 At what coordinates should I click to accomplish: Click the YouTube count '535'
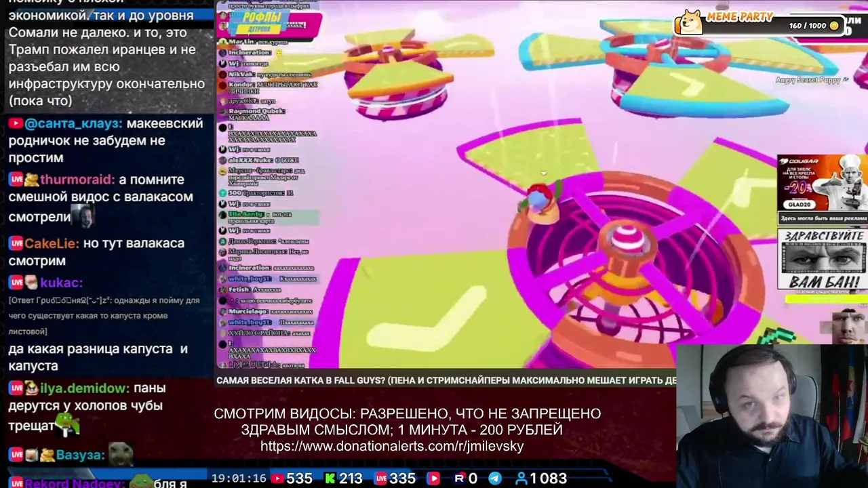pyautogui.click(x=299, y=479)
